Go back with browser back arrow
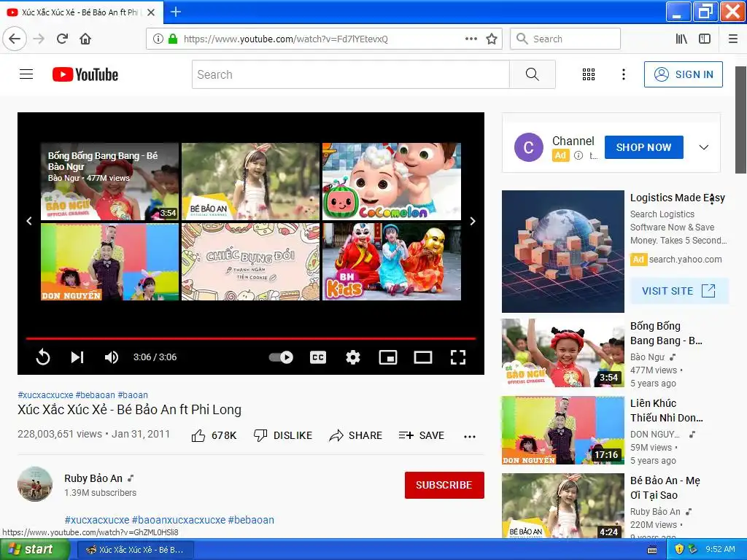The image size is (747, 560). tap(15, 39)
